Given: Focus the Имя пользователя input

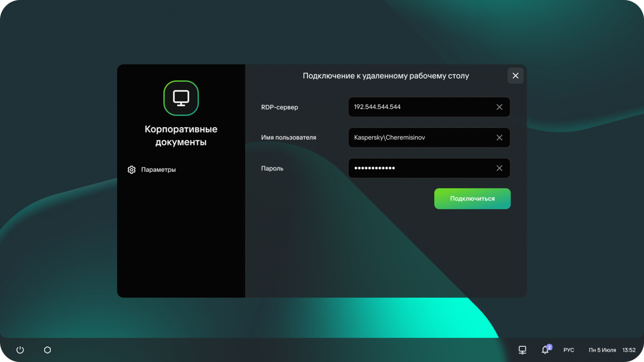Looking at the screenshot, I should (x=429, y=137).
